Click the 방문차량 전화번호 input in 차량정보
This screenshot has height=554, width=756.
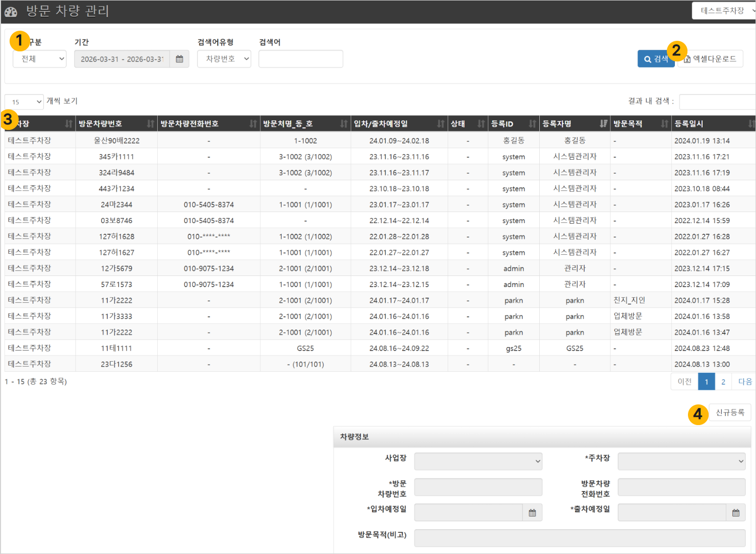tap(681, 487)
